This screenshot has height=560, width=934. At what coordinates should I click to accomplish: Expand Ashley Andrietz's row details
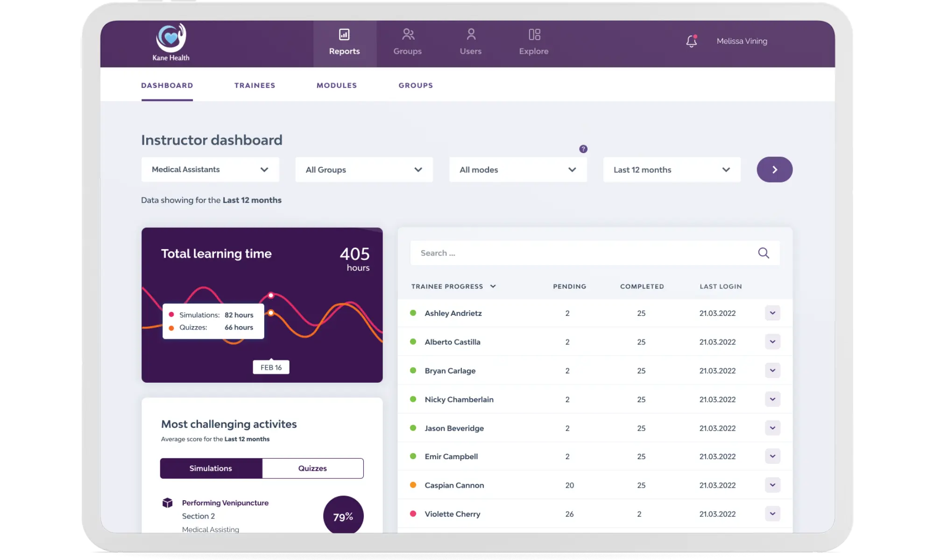coord(772,313)
